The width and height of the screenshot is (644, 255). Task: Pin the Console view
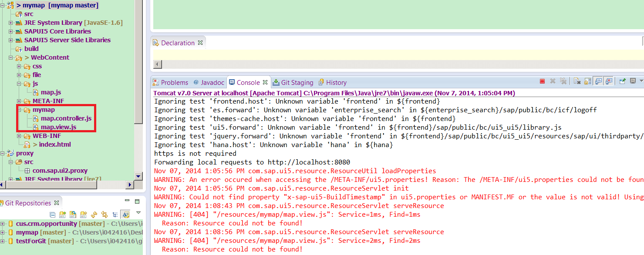622,81
